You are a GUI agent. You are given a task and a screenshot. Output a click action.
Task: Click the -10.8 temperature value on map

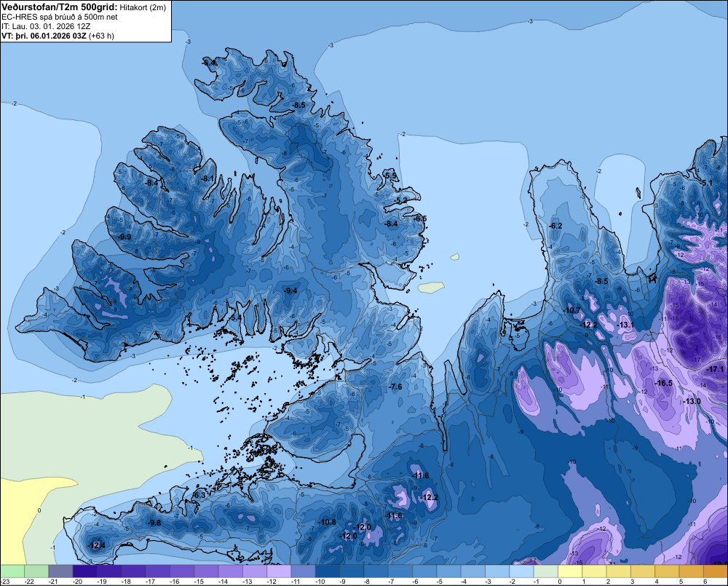(x=327, y=523)
